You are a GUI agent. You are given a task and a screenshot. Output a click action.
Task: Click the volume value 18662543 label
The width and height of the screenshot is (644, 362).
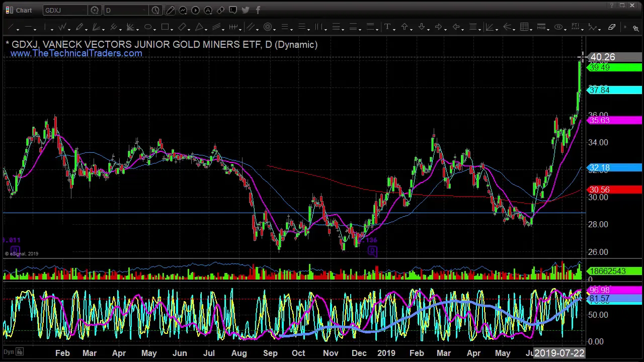(x=614, y=271)
